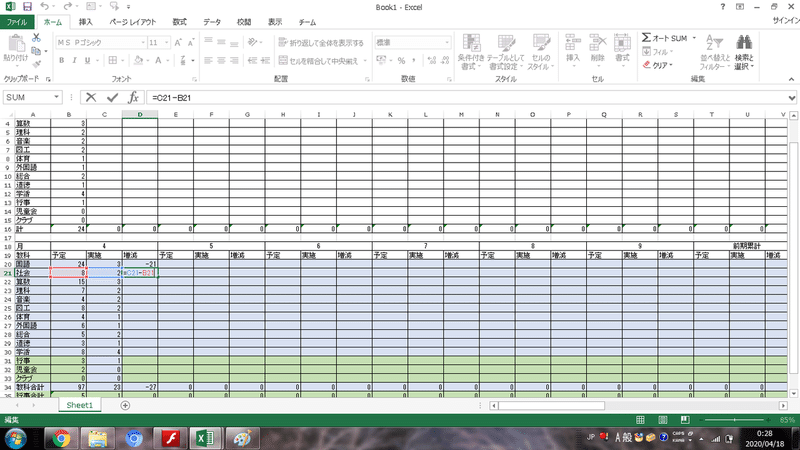Click the Name Box showing SUM

32,97
